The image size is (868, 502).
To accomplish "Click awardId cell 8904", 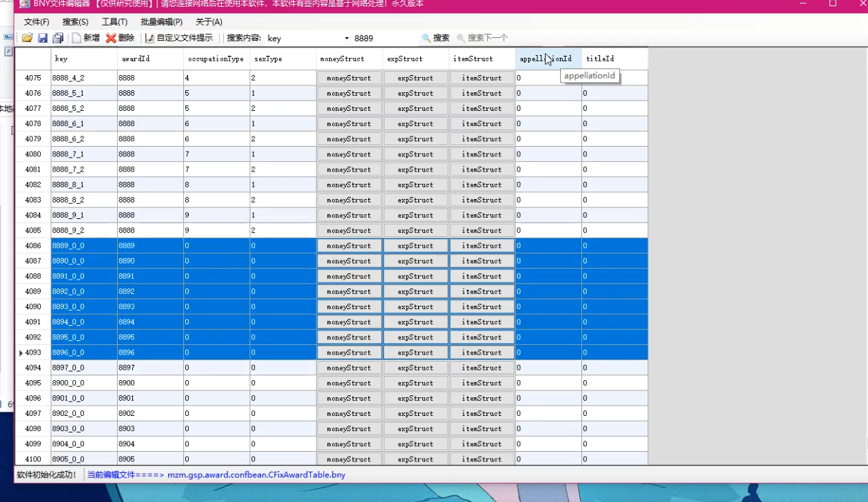I will click(x=150, y=444).
